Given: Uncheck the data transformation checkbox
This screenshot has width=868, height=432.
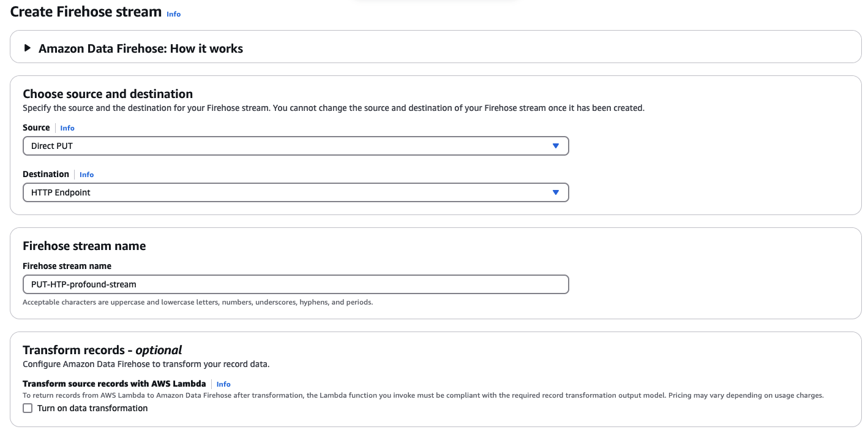Looking at the screenshot, I should (28, 407).
